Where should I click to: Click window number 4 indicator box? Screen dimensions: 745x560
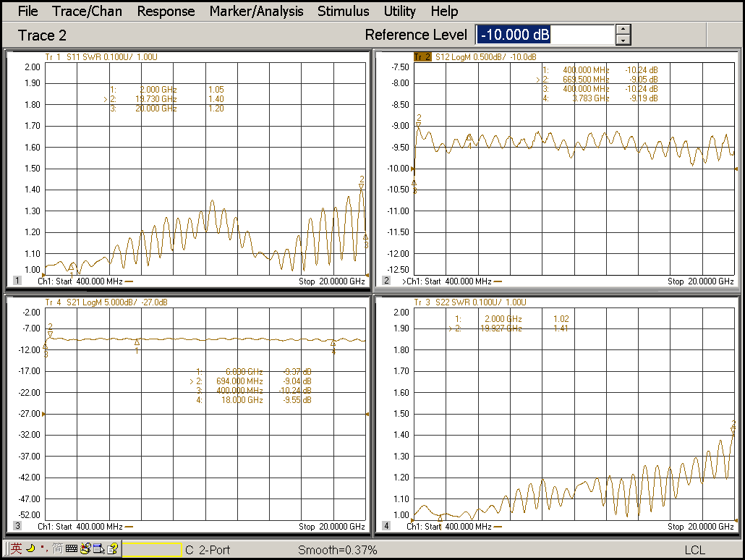(386, 526)
